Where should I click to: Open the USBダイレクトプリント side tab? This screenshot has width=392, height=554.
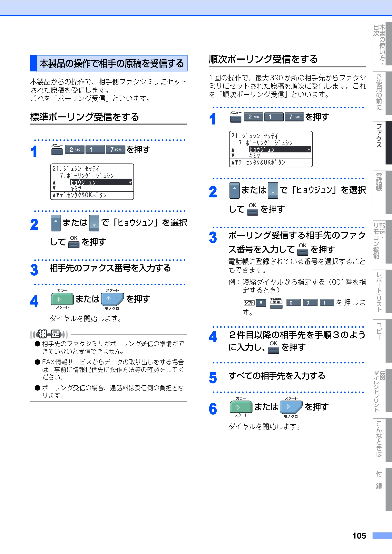(x=382, y=390)
